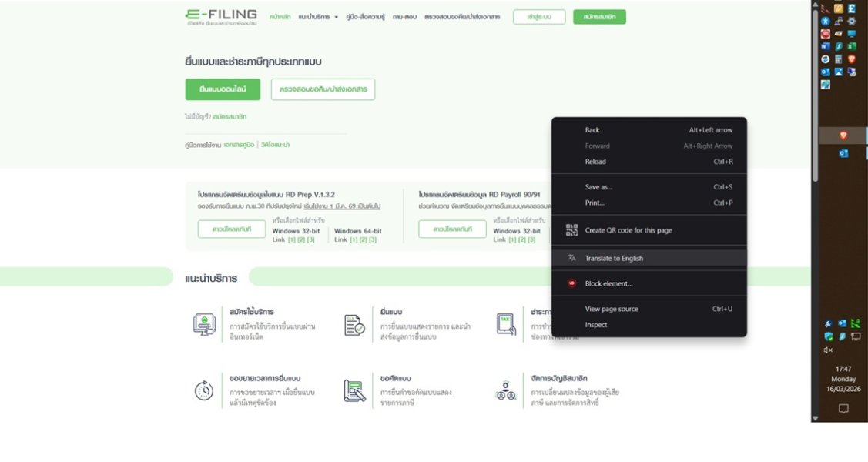
Task: Click the green ยื่นแบบออนไลน์ button
Action: coord(223,89)
